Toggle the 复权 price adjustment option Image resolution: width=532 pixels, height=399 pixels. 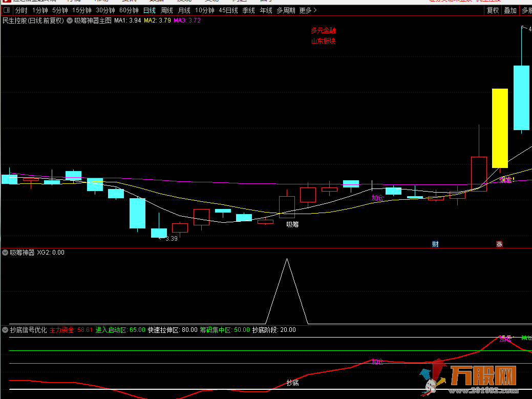493,10
